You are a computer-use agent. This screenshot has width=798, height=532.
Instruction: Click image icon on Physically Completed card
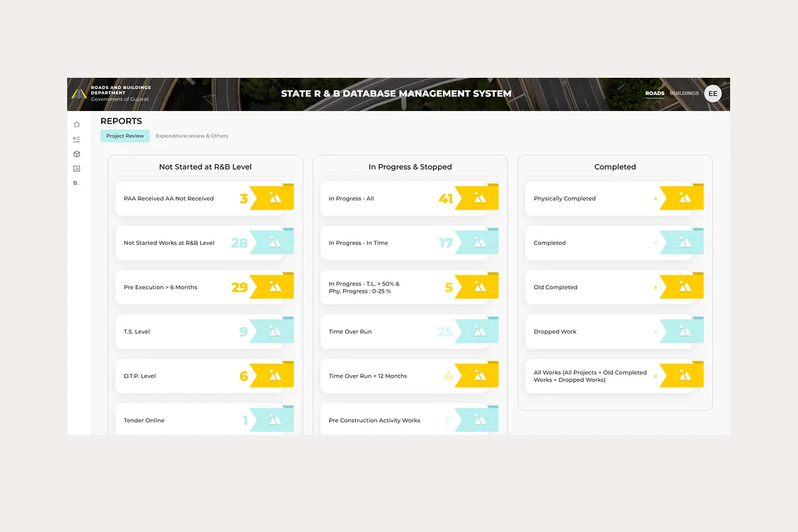[x=685, y=198]
